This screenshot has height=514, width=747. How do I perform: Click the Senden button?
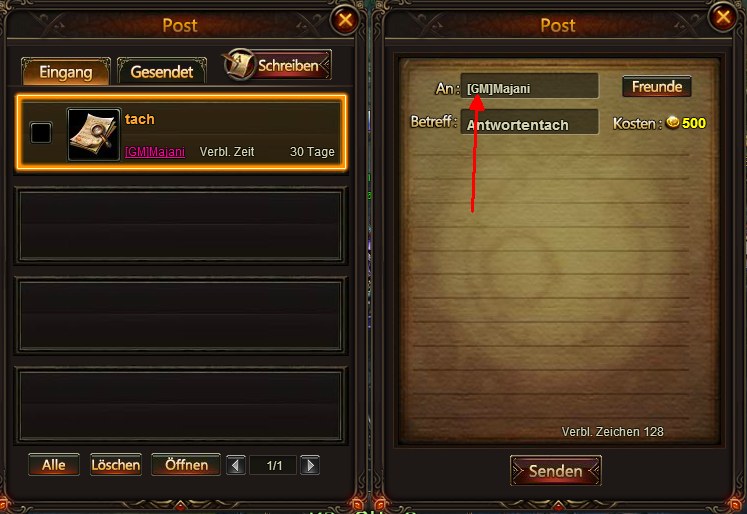pos(555,471)
